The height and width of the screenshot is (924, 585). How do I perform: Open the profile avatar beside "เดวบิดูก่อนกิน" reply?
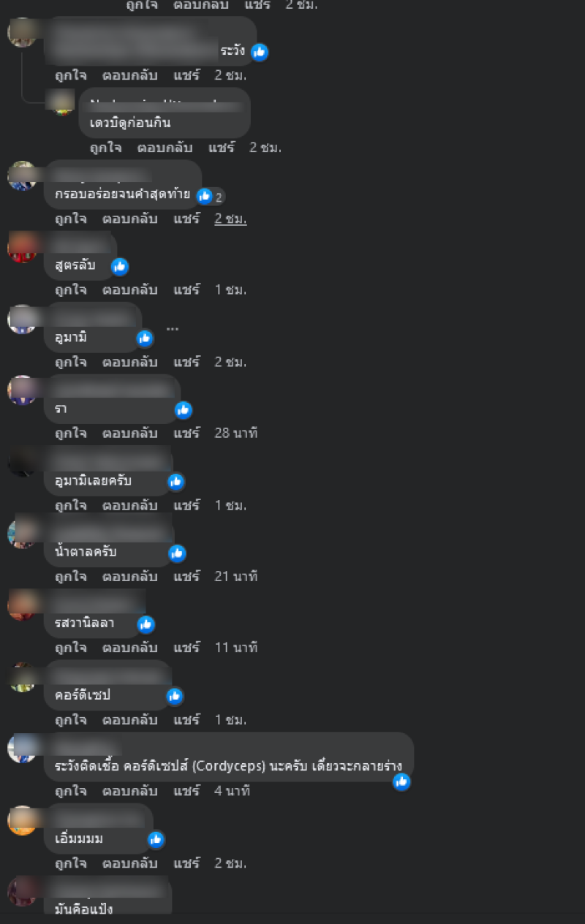pos(63,102)
